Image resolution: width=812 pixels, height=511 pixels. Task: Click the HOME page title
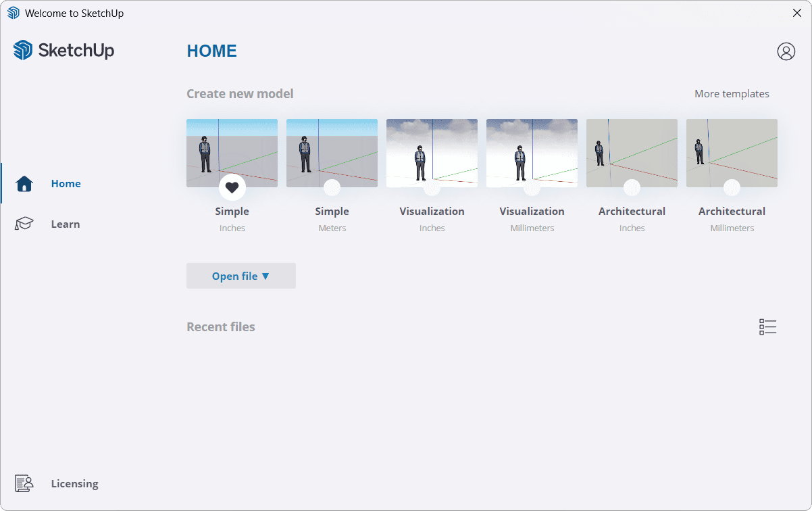211,51
